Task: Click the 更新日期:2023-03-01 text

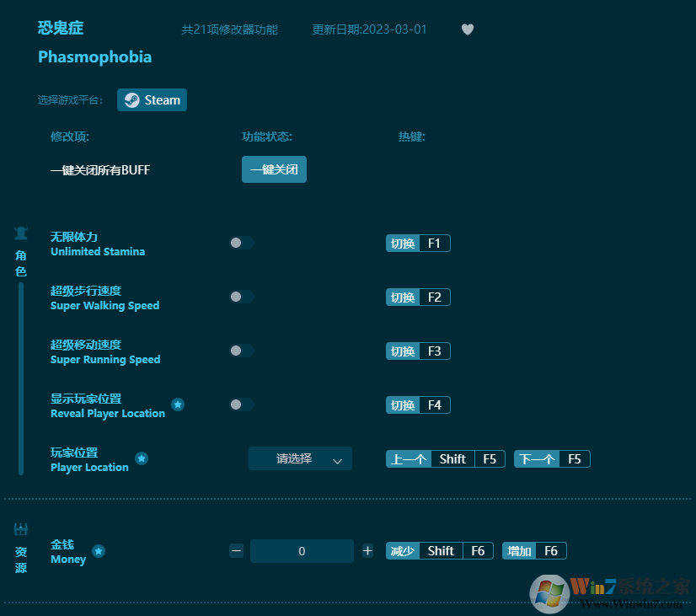Action: point(369,29)
